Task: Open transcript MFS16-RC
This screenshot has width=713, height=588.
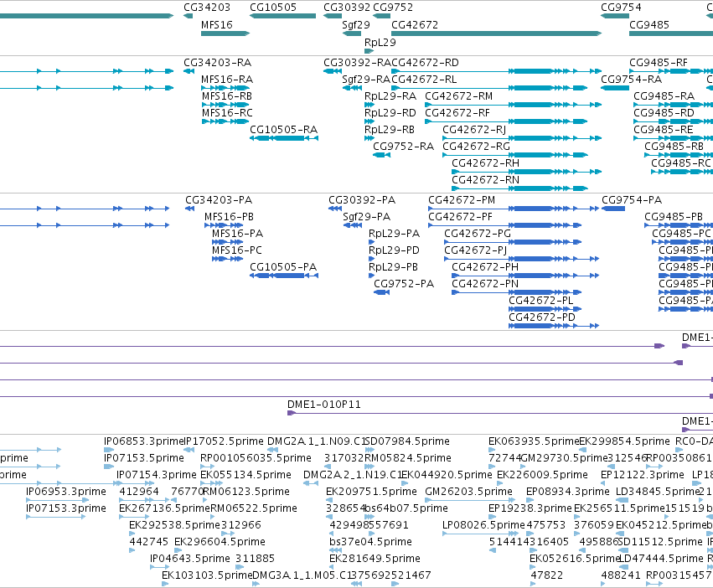Action: pyautogui.click(x=227, y=113)
